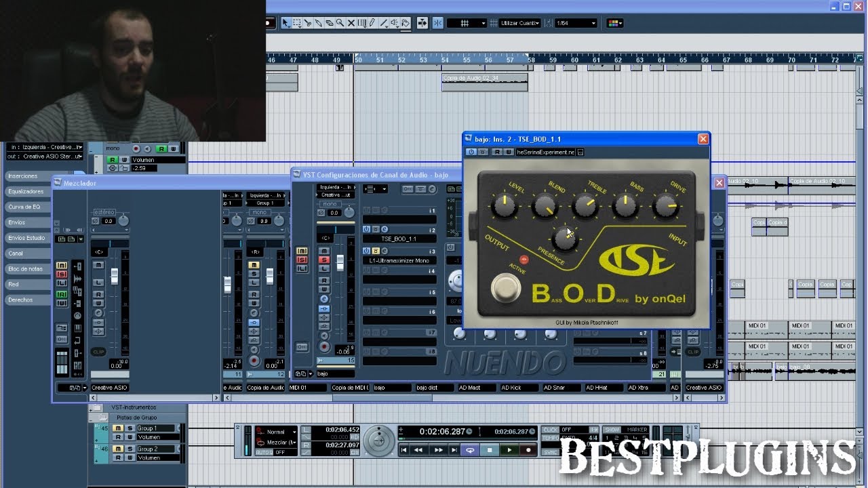Open the out Creative ASIO output routing dropdown
The height and width of the screenshot is (488, 868).
(x=45, y=157)
